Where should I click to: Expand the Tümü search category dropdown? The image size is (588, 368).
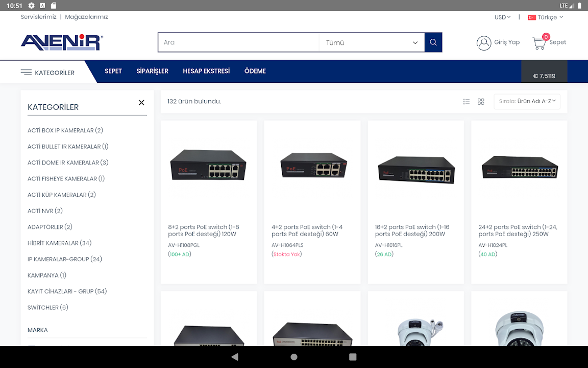click(x=372, y=42)
